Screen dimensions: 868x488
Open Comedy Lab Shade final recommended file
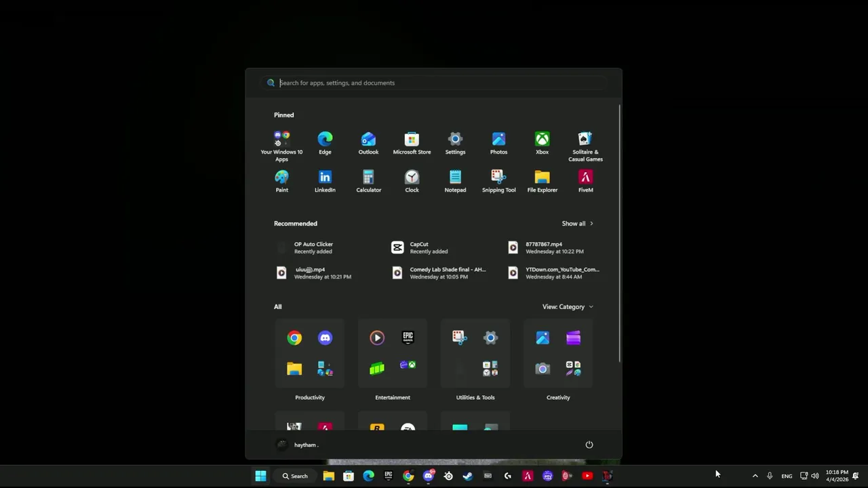(x=439, y=272)
